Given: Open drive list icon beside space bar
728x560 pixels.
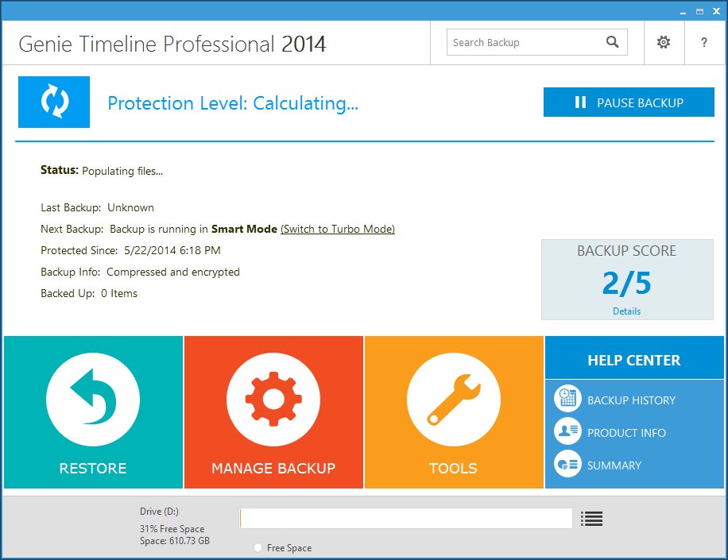Looking at the screenshot, I should pos(591,518).
